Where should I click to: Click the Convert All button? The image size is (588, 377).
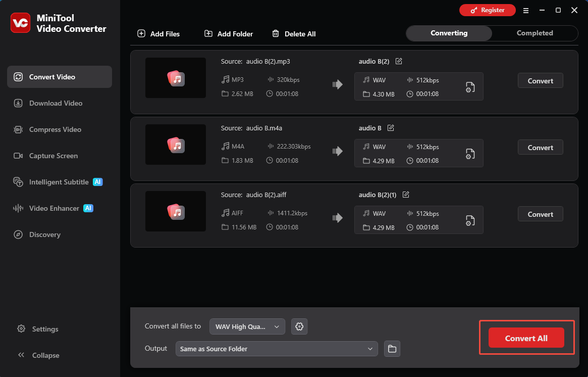pyautogui.click(x=526, y=338)
